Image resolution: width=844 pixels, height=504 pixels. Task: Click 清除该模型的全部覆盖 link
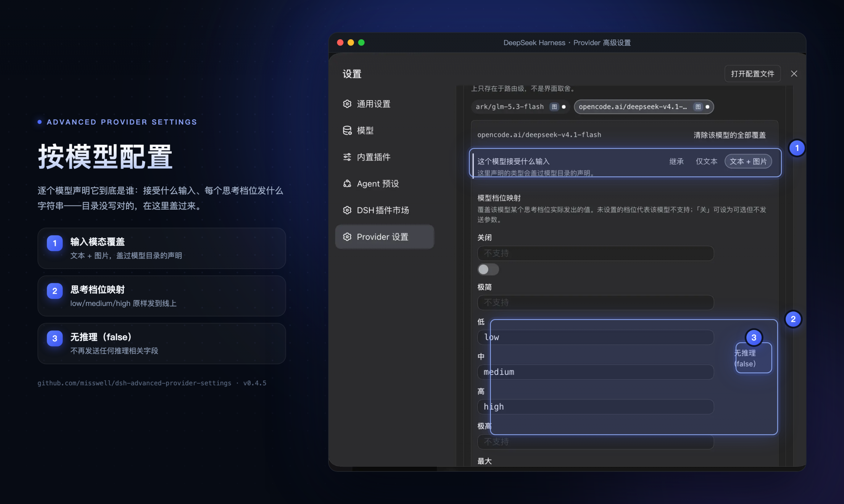[730, 135]
